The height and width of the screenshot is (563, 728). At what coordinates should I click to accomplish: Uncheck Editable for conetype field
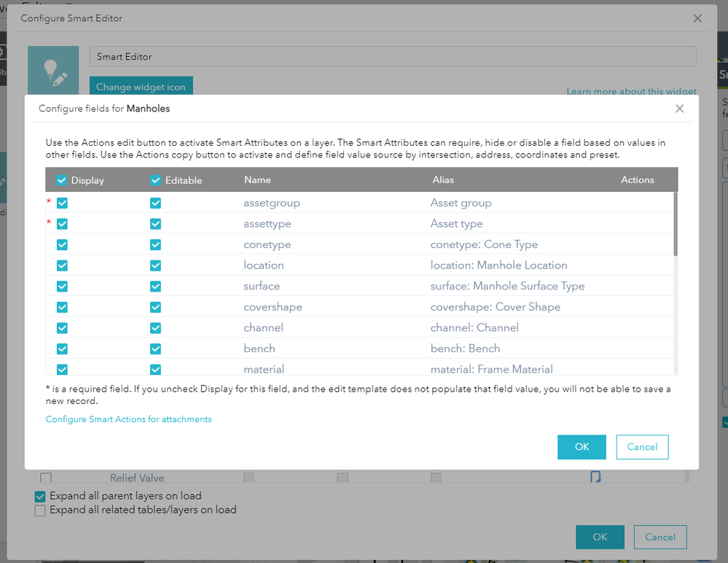click(x=155, y=245)
